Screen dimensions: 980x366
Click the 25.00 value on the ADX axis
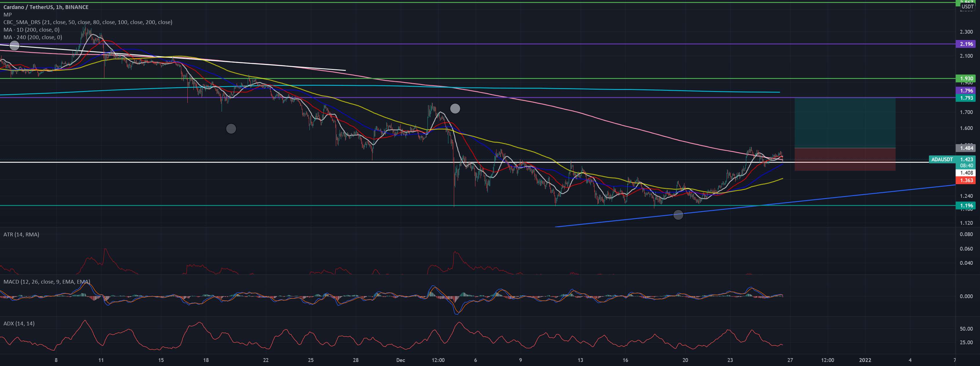coord(966,343)
